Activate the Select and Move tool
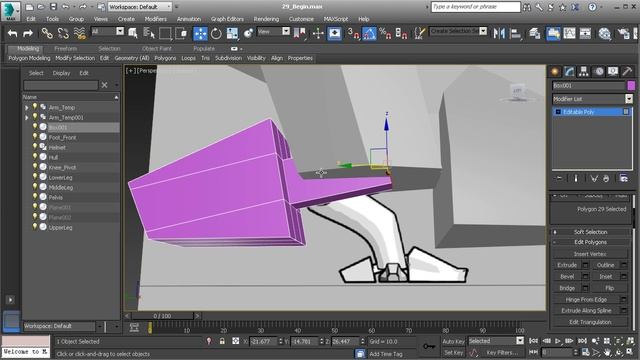Screen dimensions: 640x360 coord(200,33)
